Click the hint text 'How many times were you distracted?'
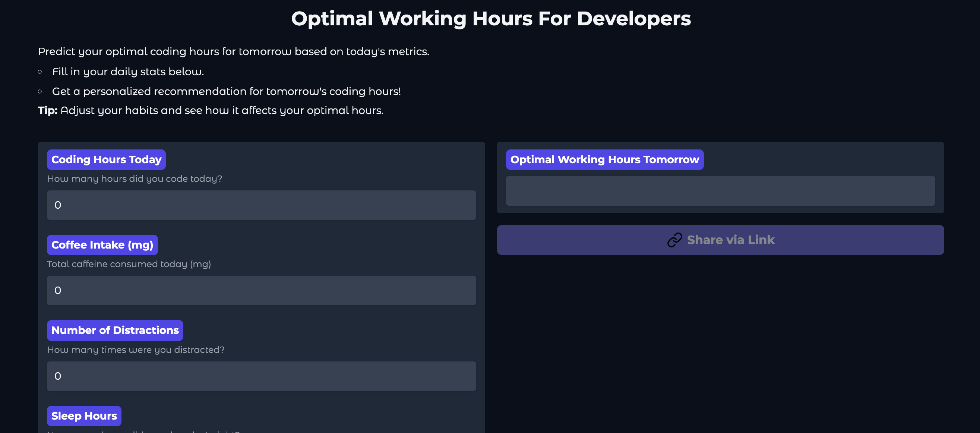The image size is (980, 433). coord(136,349)
